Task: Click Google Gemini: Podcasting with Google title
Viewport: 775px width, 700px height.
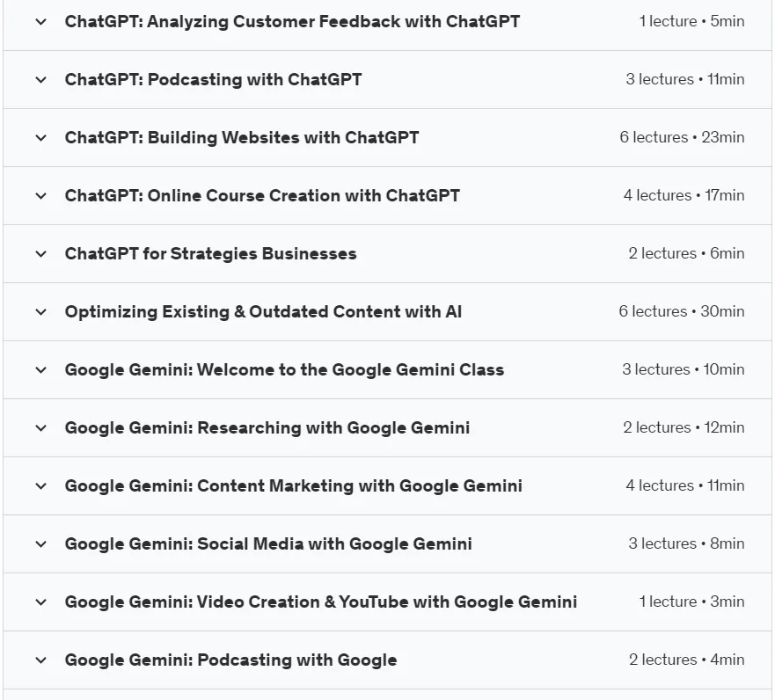Action: [230, 660]
